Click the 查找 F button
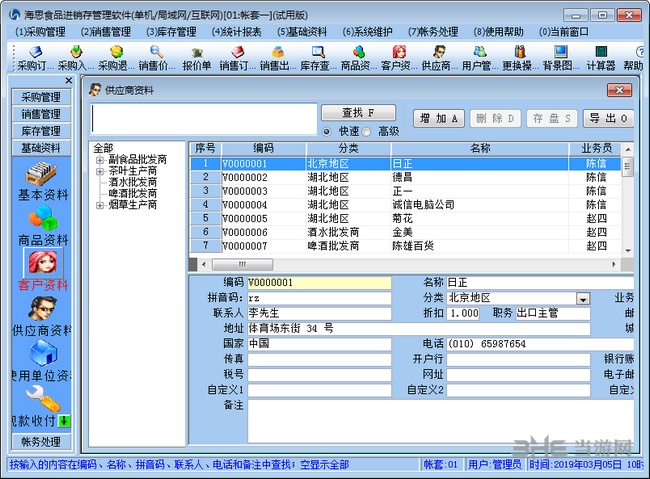The image size is (650, 479). point(358,113)
